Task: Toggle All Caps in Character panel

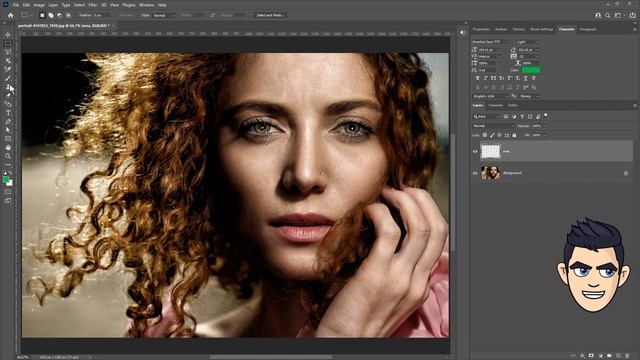Action: click(493, 78)
